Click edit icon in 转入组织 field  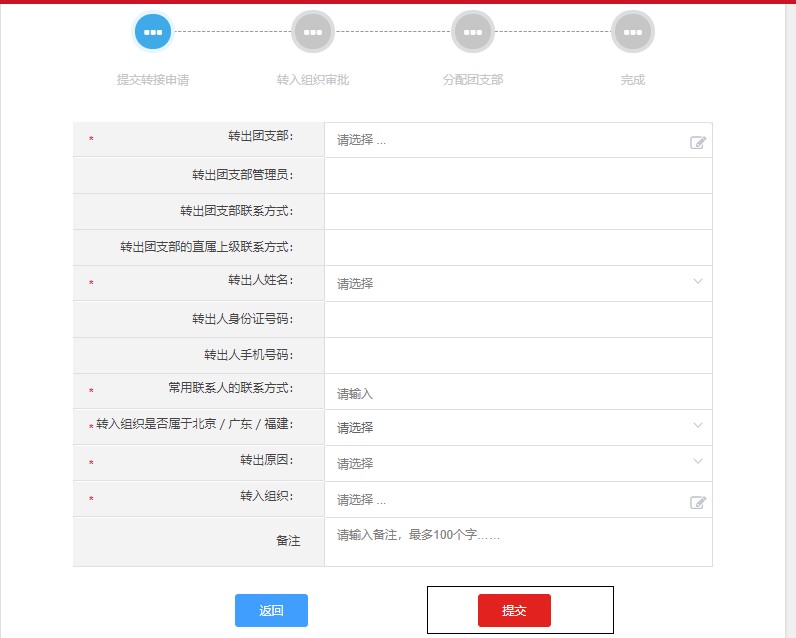tap(698, 502)
